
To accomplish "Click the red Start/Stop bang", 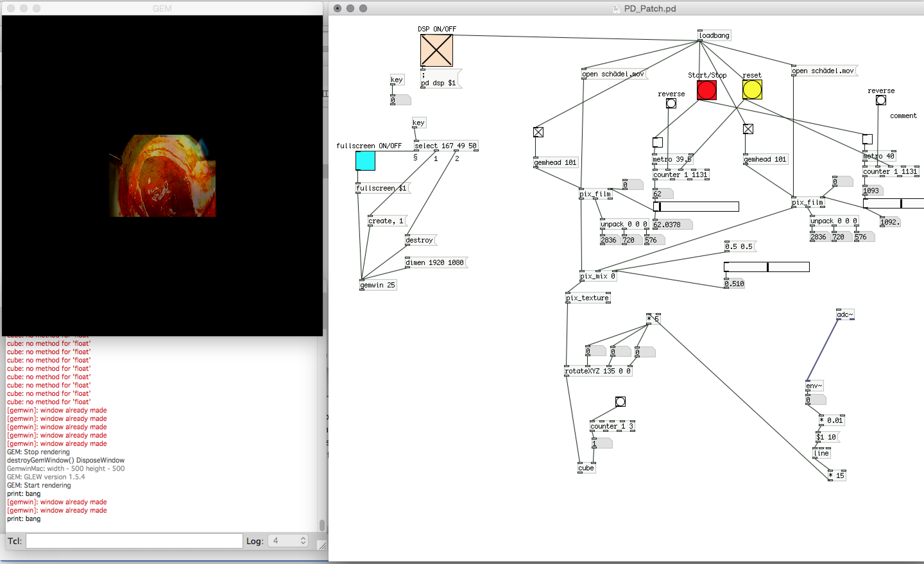I will coord(706,90).
